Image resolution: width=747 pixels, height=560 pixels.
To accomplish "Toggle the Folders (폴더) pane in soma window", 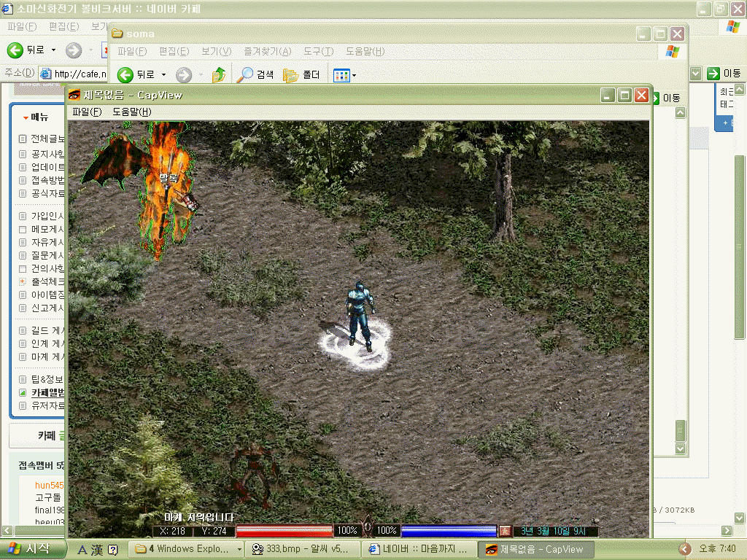I will 301,75.
